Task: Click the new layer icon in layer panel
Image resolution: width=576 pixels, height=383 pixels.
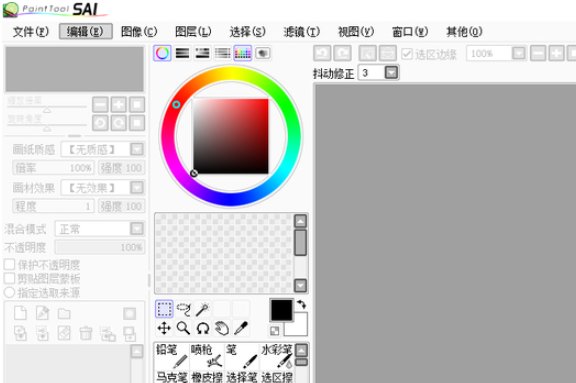Action: coord(20,313)
